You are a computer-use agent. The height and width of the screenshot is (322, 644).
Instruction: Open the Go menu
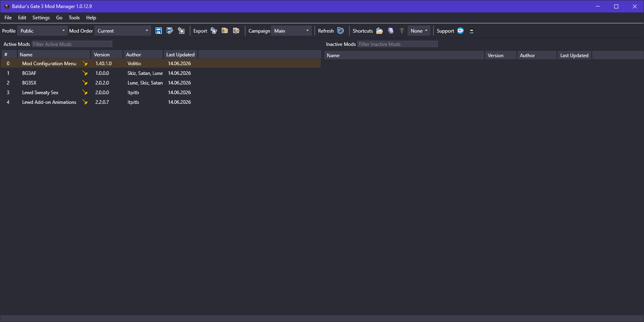pyautogui.click(x=59, y=18)
